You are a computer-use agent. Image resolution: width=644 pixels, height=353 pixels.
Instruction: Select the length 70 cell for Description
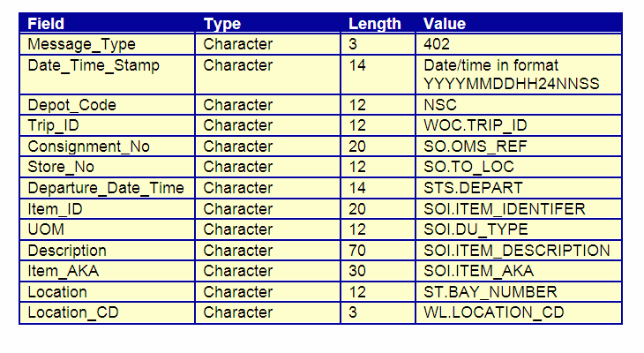click(378, 251)
